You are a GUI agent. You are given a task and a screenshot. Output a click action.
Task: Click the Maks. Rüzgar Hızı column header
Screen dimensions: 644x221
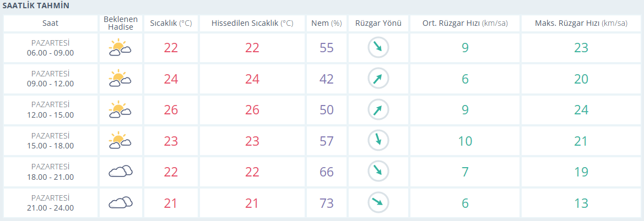click(x=581, y=23)
